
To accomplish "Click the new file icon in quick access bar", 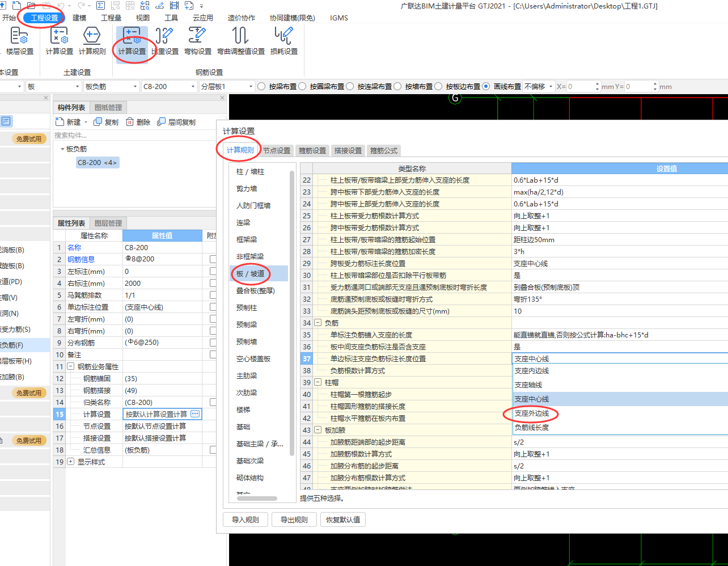I will click(x=18, y=6).
